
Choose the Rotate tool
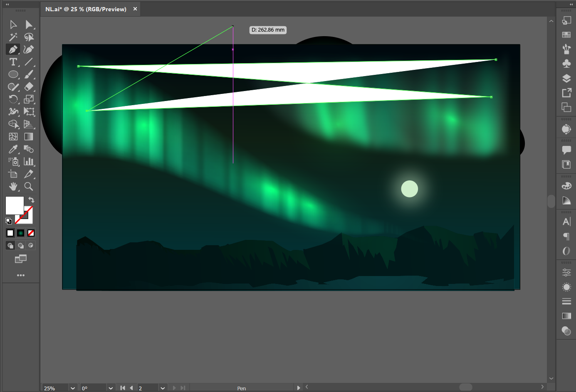pyautogui.click(x=13, y=99)
